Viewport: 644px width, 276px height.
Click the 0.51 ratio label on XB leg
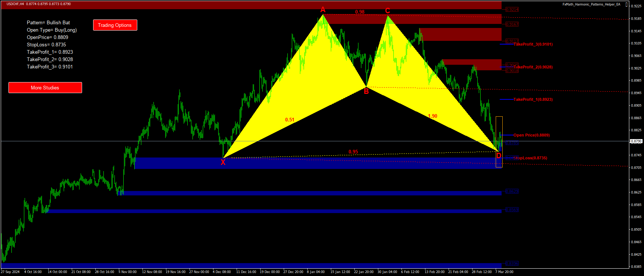tap(290, 120)
